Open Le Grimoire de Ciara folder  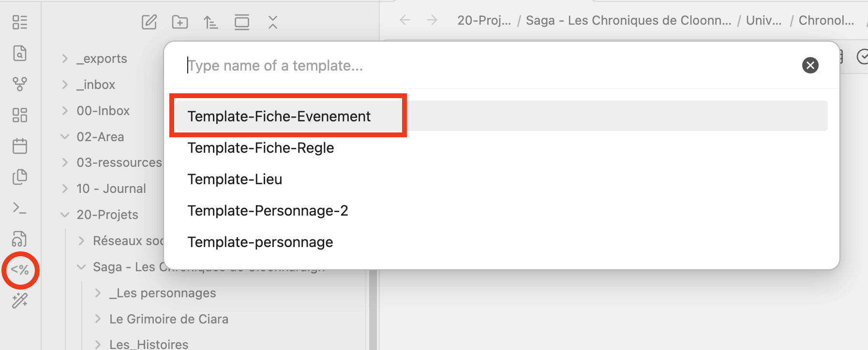168,319
